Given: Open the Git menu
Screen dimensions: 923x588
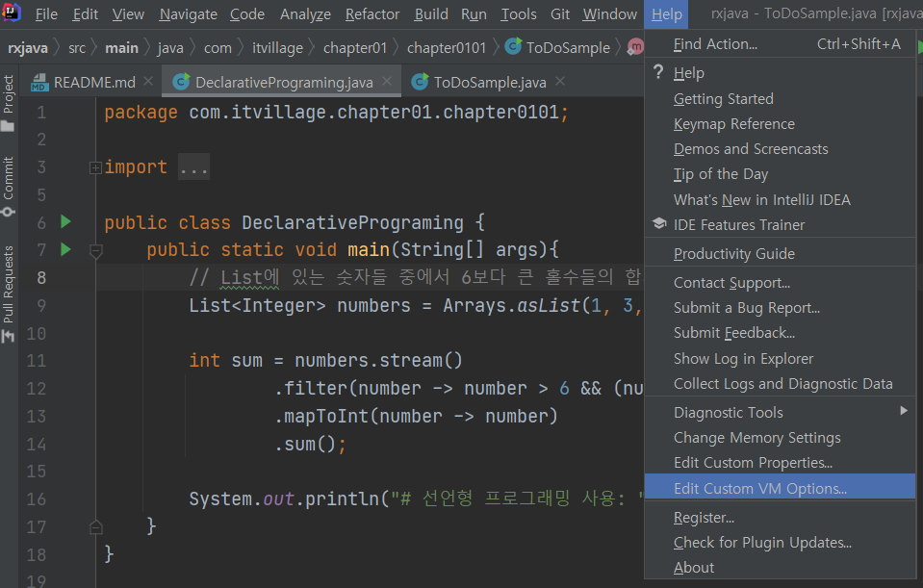Looking at the screenshot, I should click(560, 14).
